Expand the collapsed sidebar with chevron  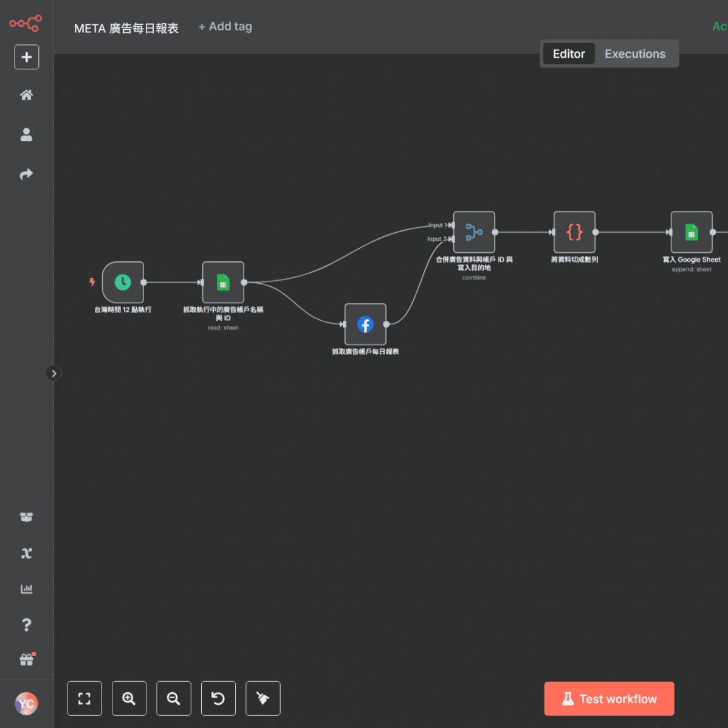[x=53, y=373]
